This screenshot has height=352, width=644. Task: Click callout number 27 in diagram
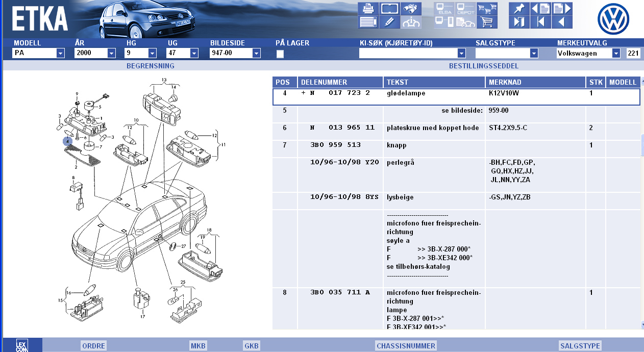click(183, 246)
